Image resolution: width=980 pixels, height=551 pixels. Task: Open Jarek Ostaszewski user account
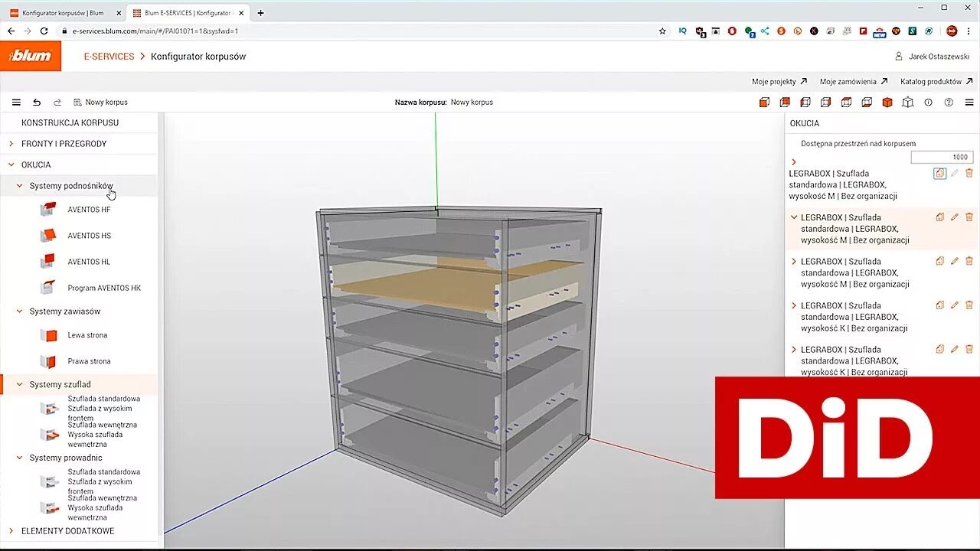pos(932,57)
